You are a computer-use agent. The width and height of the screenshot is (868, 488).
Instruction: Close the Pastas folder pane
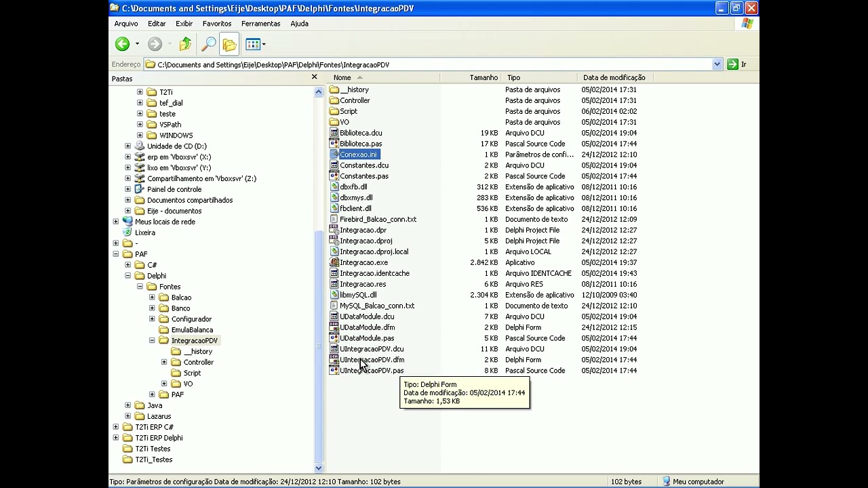pos(315,77)
